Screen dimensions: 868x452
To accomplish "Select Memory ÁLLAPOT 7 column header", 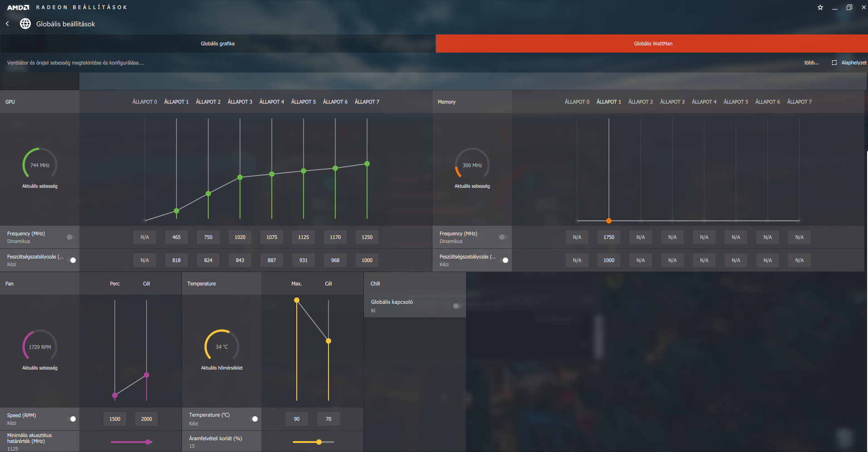I will [x=799, y=102].
